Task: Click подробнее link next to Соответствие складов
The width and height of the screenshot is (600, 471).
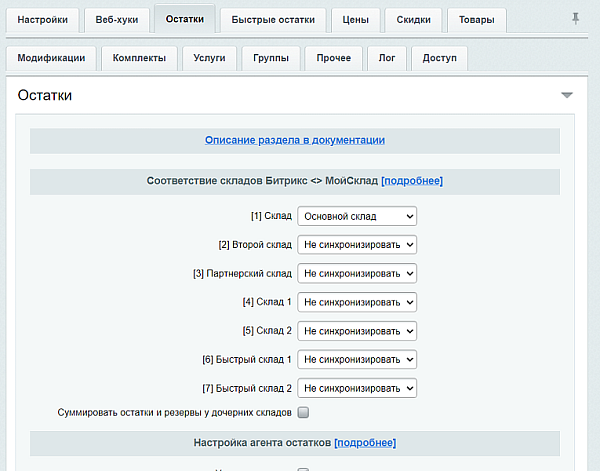Action: pos(411,181)
